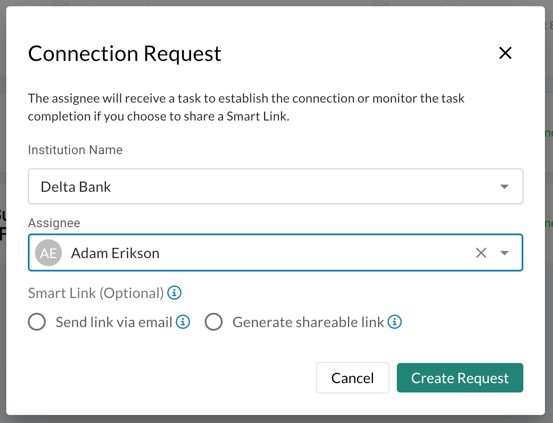Open the Delta Bank institution combo box
This screenshot has width=553, height=423.
point(275,186)
